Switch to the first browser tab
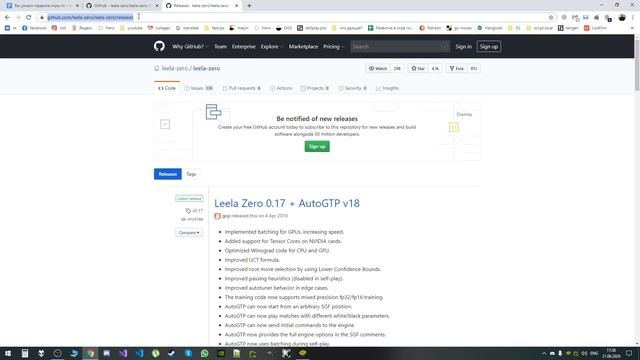 click(x=42, y=6)
